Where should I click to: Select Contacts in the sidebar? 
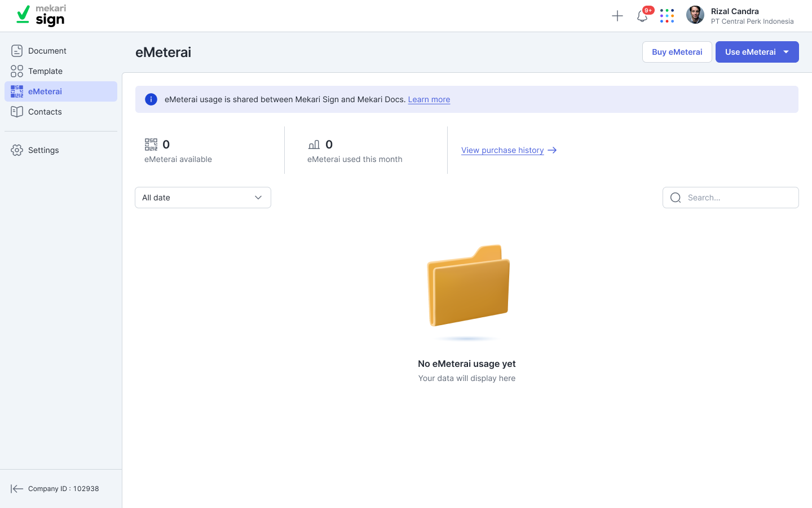(x=45, y=112)
